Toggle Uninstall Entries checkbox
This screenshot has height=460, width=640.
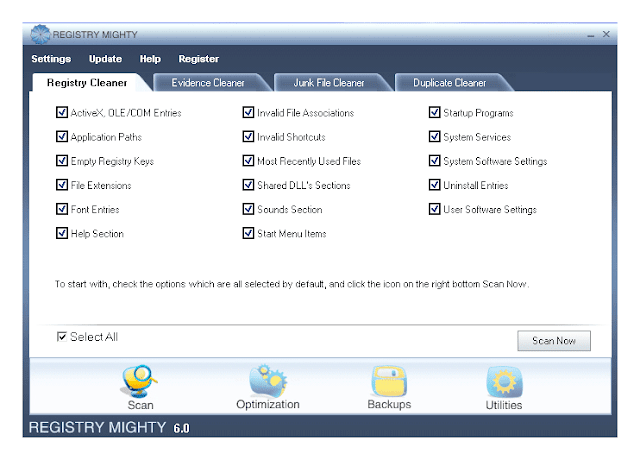pyautogui.click(x=435, y=185)
